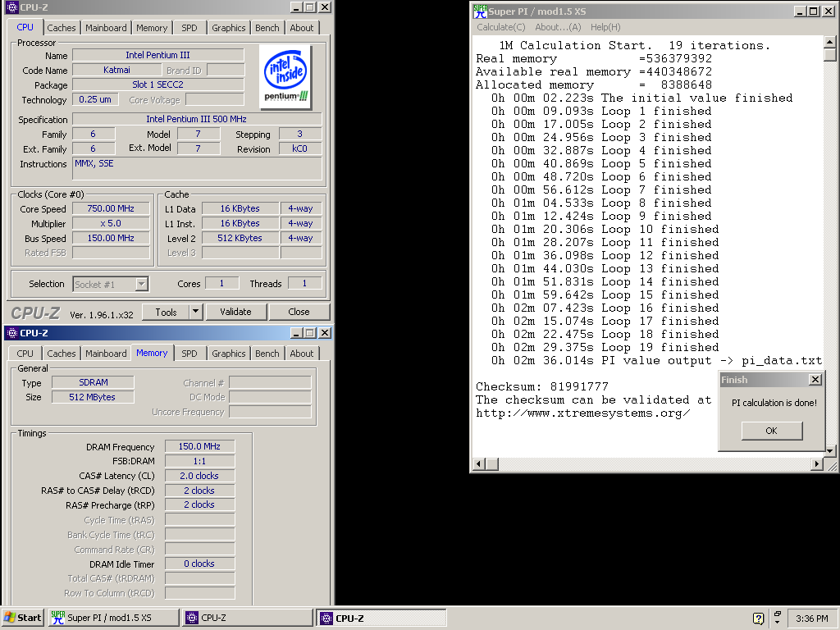The width and height of the screenshot is (840, 630).
Task: Open Bench tab in lower CPU-Z window
Action: 267,354
